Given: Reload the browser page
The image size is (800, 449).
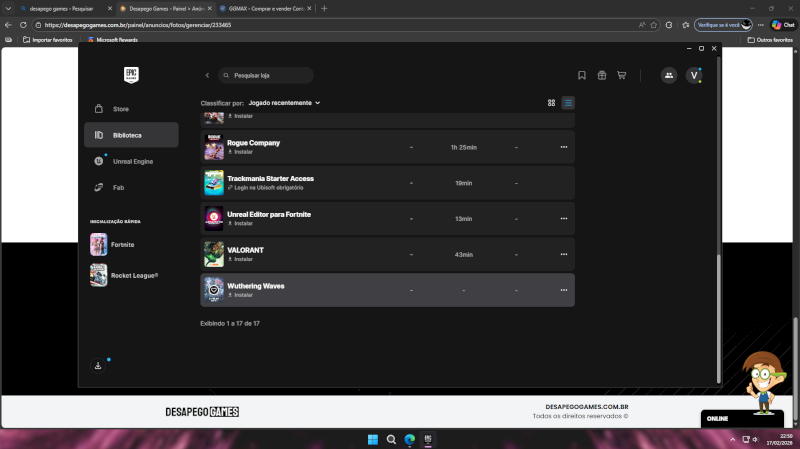Looking at the screenshot, I should click(x=23, y=25).
